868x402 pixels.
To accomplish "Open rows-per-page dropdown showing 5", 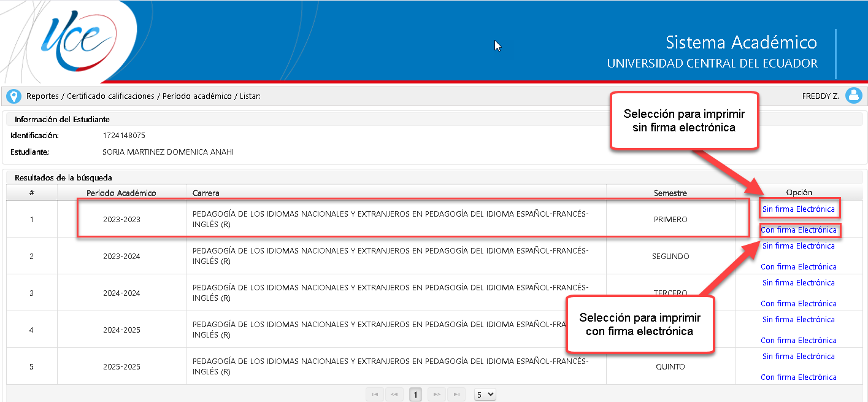I will pyautogui.click(x=485, y=394).
